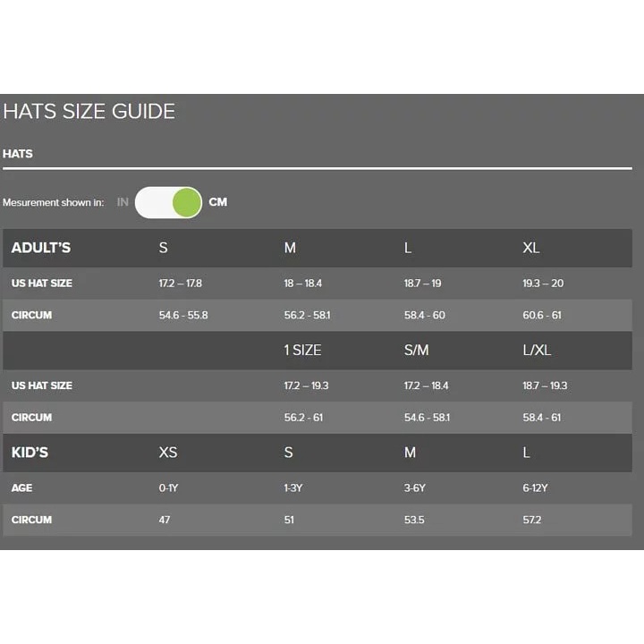
Task: Select the IN unit label
Action: coord(123,202)
